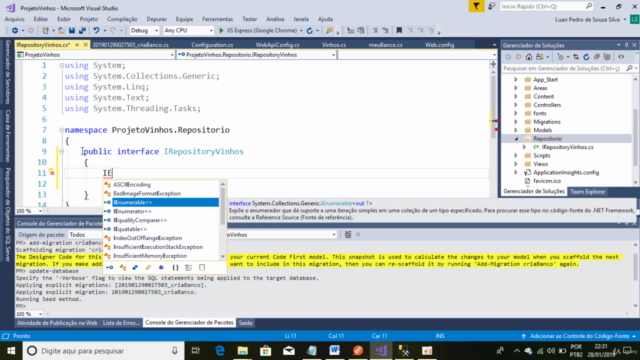The image size is (640, 360).
Task: Open the Saída output tab
Action: click(245, 323)
